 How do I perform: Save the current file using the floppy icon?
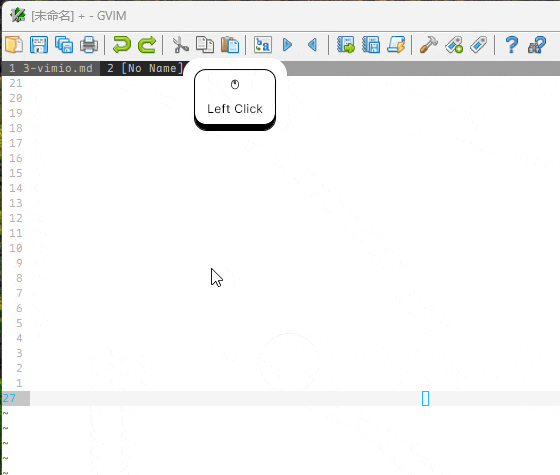pyautogui.click(x=39, y=45)
